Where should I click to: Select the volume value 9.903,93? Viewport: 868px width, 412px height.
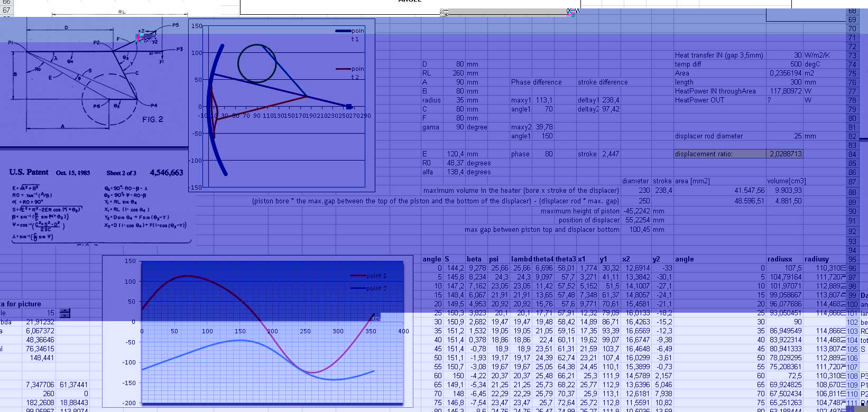coord(785,191)
